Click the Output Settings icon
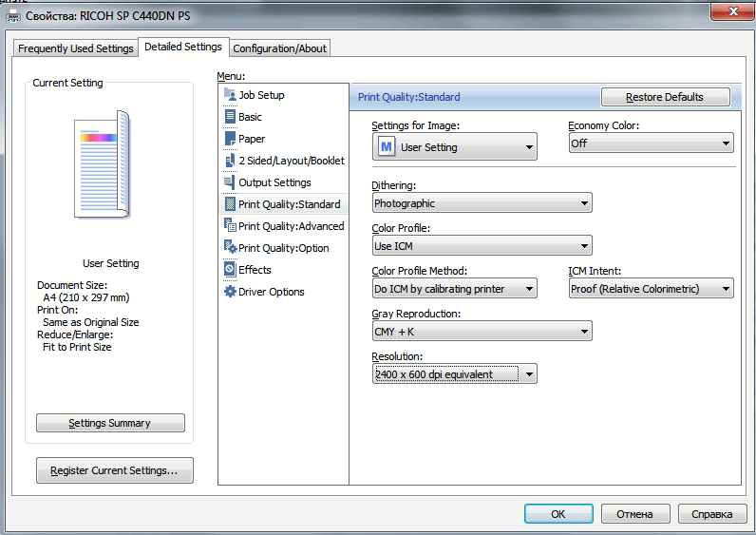The height and width of the screenshot is (535, 756). [x=230, y=182]
